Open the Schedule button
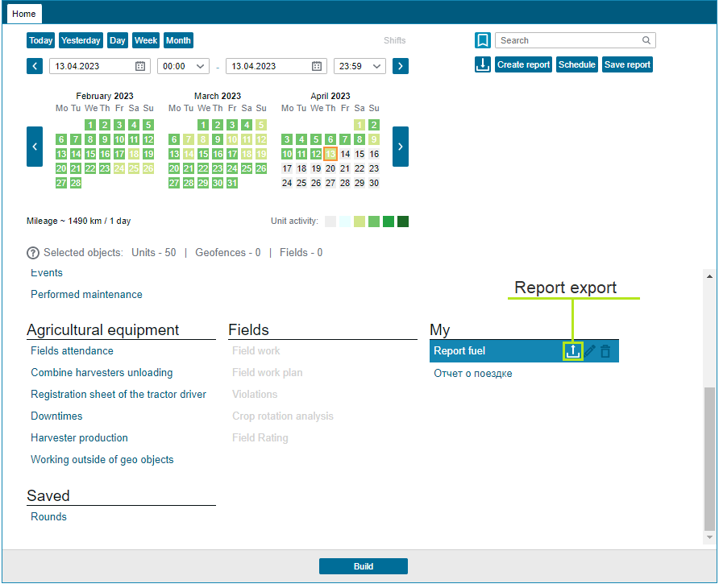Viewport: 719px width, 588px height. point(577,64)
